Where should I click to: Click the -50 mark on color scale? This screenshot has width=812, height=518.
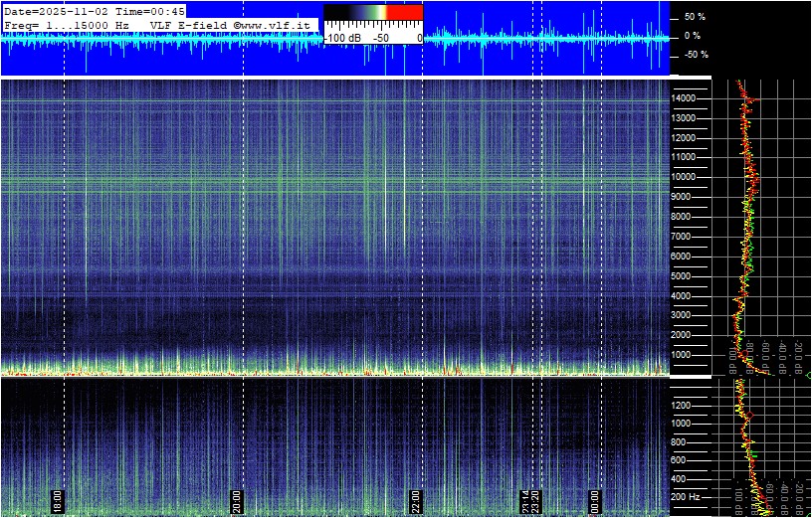tap(380, 38)
